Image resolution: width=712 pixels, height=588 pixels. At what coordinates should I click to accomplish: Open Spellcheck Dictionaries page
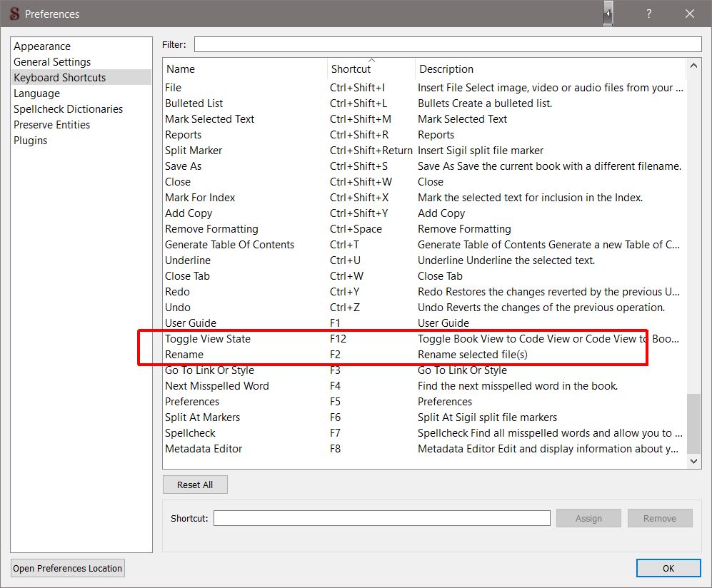pyautogui.click(x=68, y=109)
